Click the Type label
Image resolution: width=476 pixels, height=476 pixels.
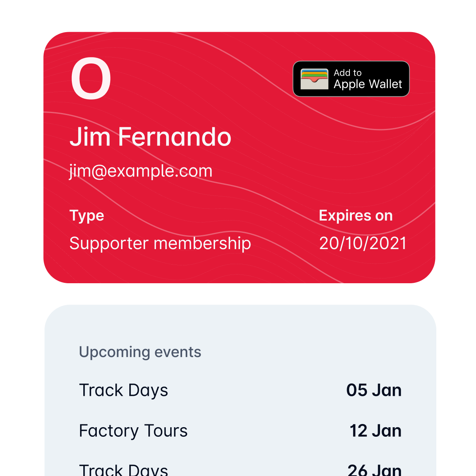87,215
